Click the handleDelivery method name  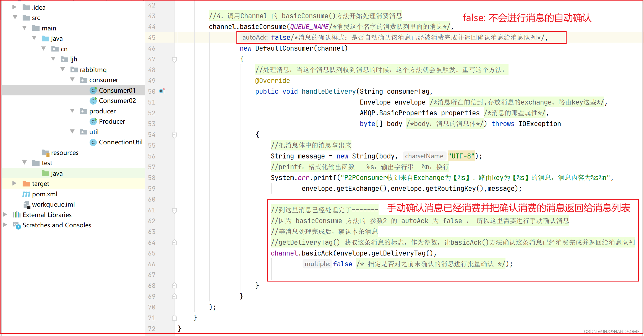point(328,92)
